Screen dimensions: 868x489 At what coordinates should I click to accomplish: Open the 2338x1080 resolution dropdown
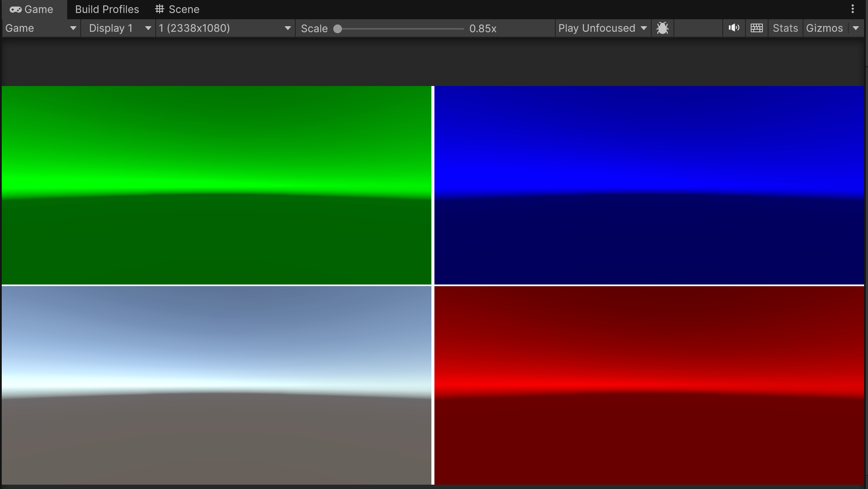tap(225, 28)
